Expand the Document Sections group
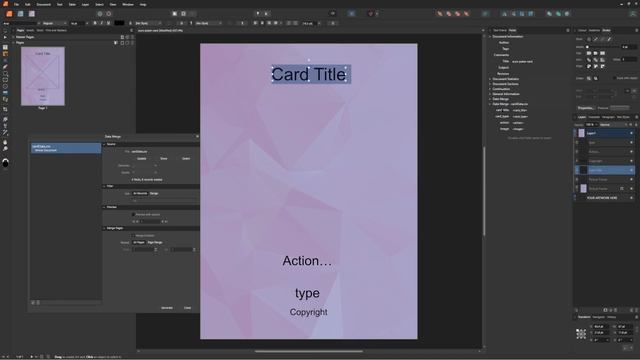Screen dimensions: 640x360 coord(490,84)
